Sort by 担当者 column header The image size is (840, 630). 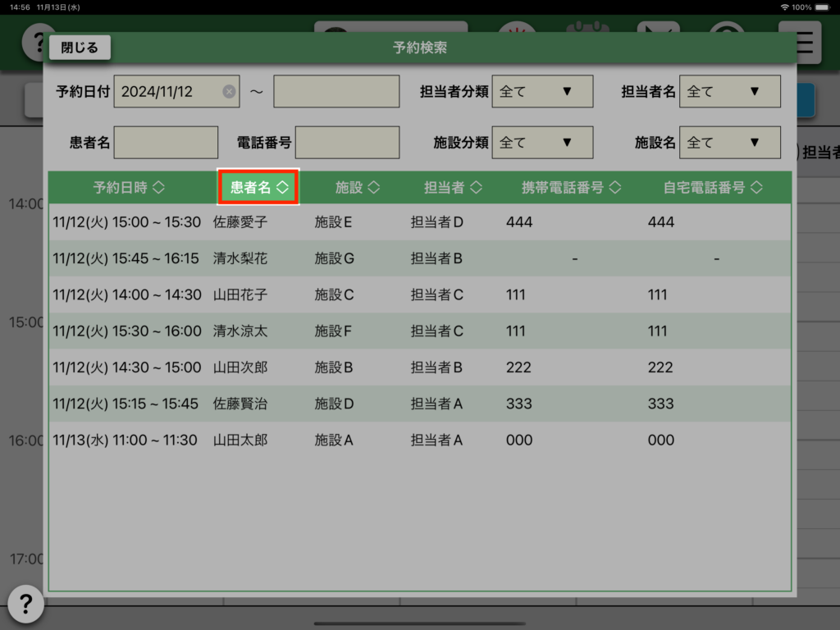pos(452,188)
